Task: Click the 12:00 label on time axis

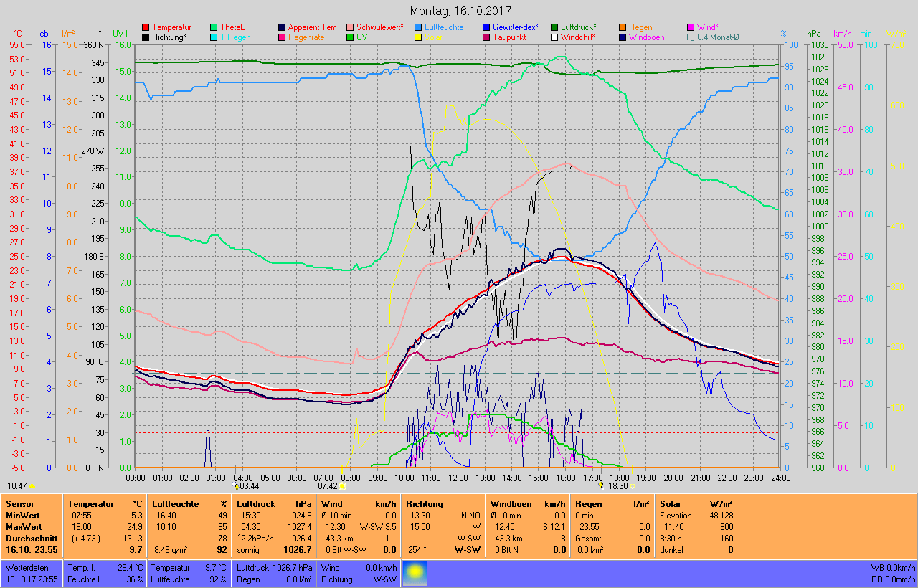Action: (458, 478)
